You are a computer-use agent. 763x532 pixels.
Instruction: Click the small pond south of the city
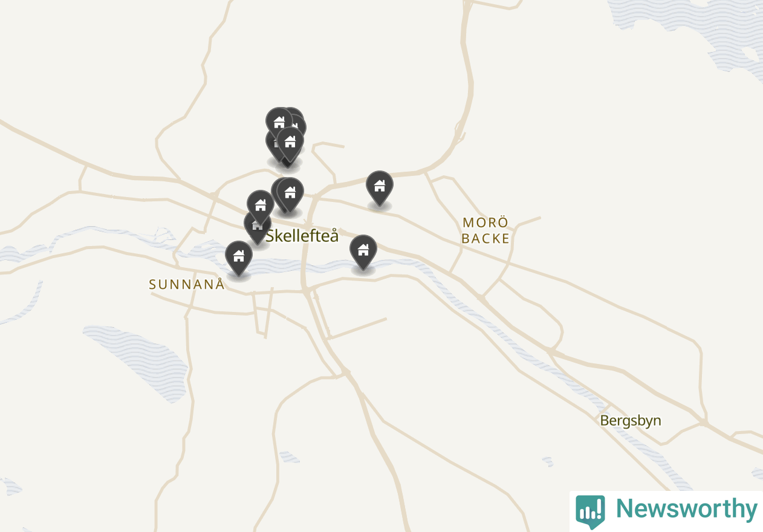(289, 456)
